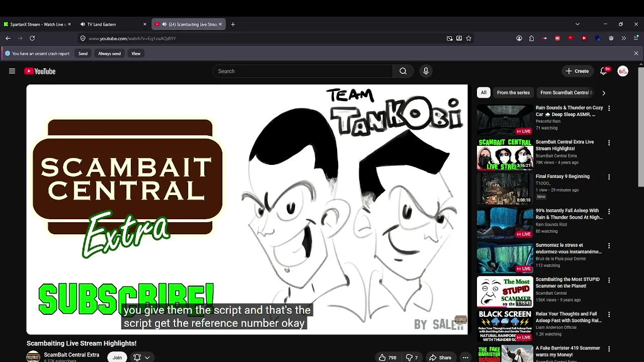Viewport: 644px width, 362px height.
Task: View the crash report
Action: click(136, 53)
